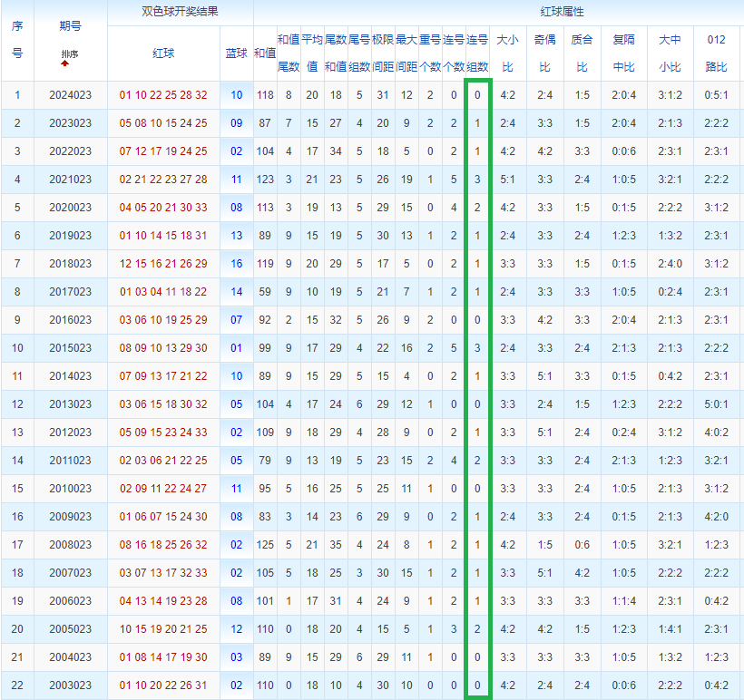Select the 期号 column header
Image resolution: width=744 pixels, height=700 pixels.
pos(70,26)
